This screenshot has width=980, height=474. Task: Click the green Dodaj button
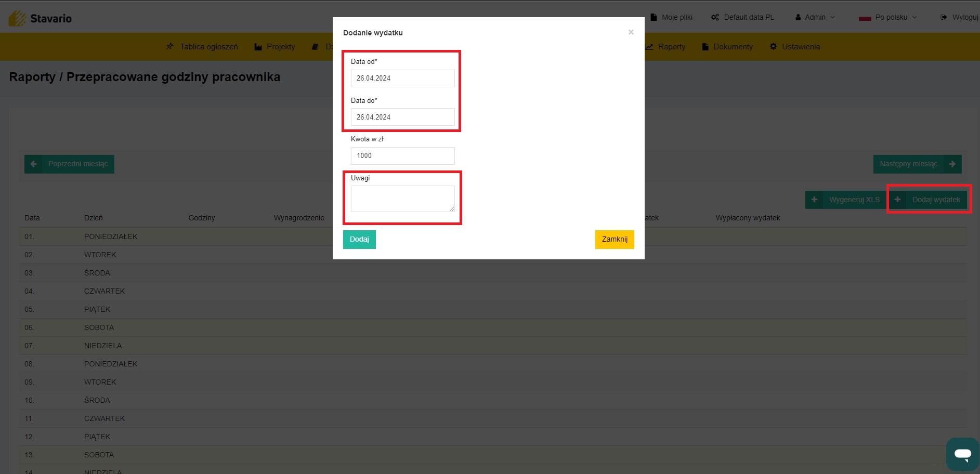(x=359, y=240)
